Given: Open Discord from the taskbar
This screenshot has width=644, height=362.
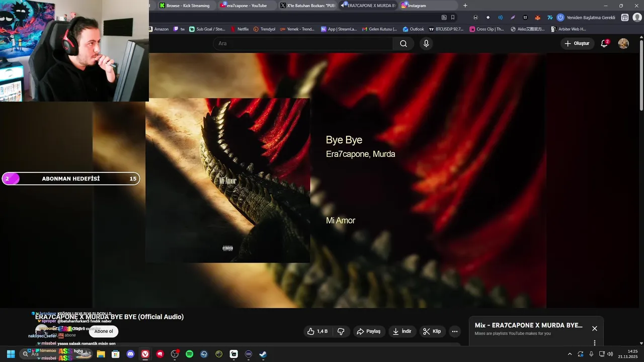Looking at the screenshot, I should click(x=130, y=354).
